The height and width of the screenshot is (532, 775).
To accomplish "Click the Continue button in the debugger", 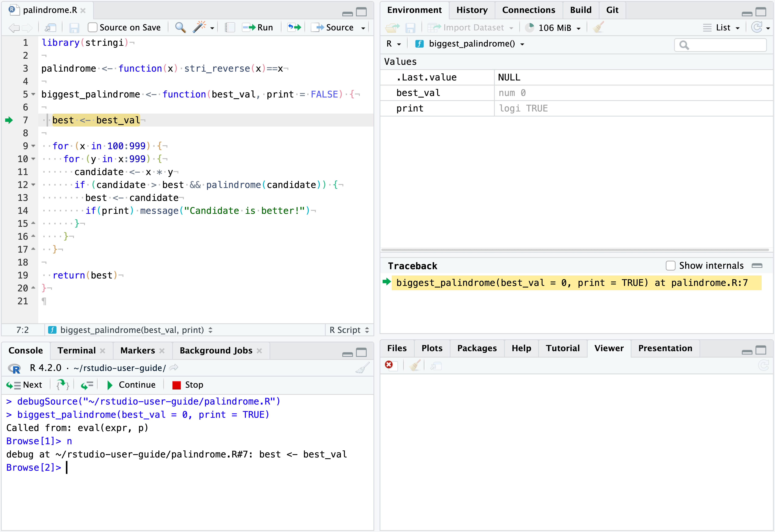I will pyautogui.click(x=132, y=385).
